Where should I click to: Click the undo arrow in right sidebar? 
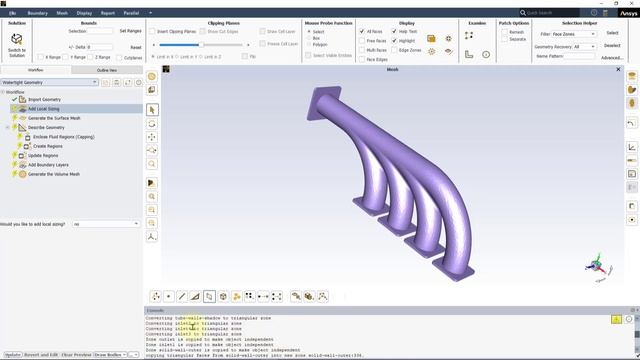pos(631,123)
